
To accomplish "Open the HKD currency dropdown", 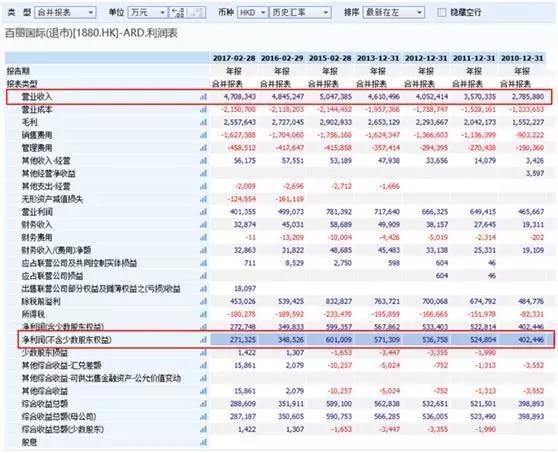I will 252,12.
